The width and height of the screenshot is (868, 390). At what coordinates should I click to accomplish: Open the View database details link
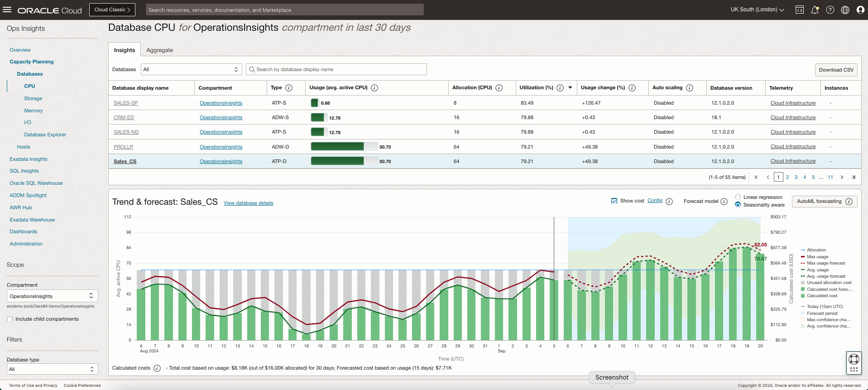pos(248,203)
